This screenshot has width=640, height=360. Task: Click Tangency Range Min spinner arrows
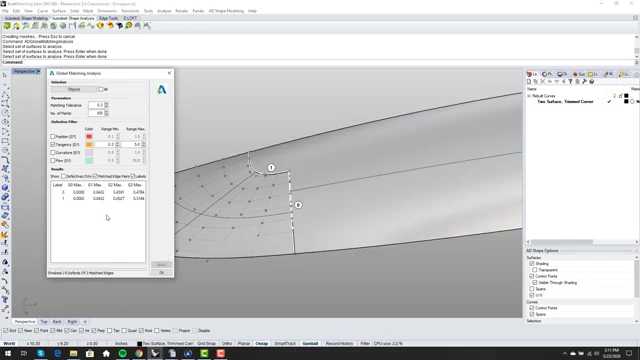click(118, 144)
